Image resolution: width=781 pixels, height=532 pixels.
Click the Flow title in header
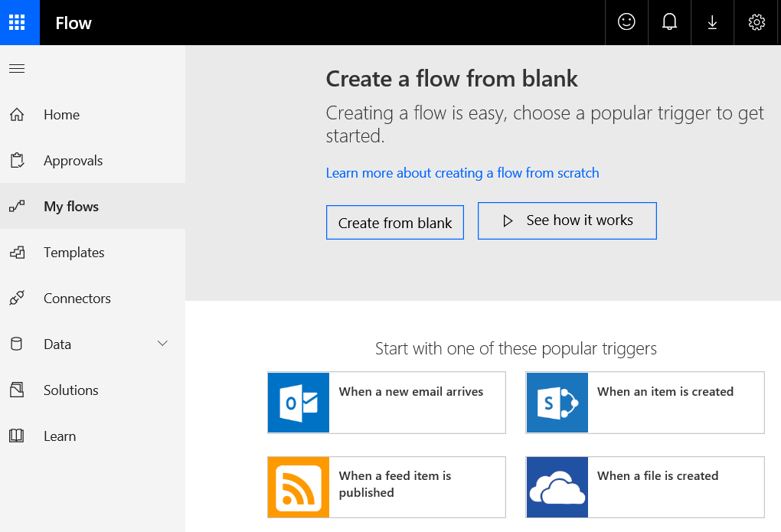pos(74,23)
